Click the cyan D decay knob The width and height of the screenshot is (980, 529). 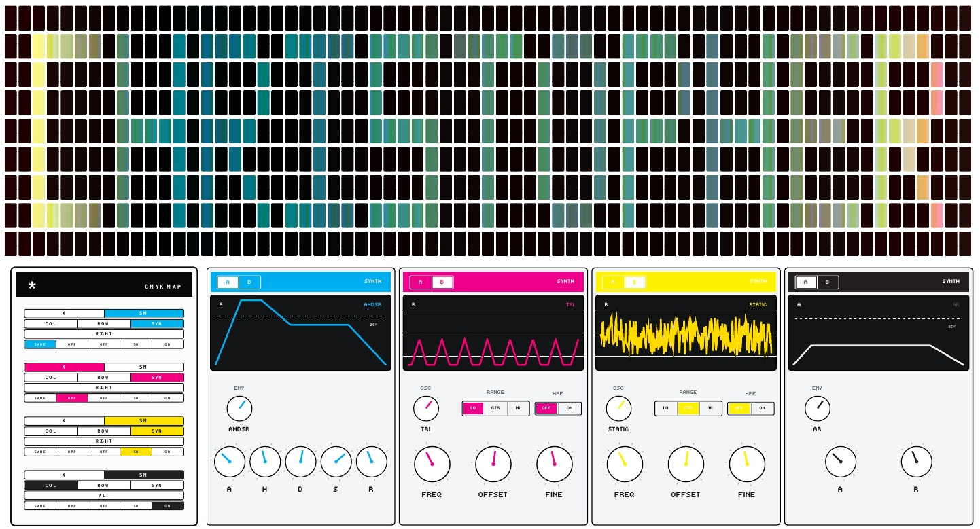[x=300, y=462]
